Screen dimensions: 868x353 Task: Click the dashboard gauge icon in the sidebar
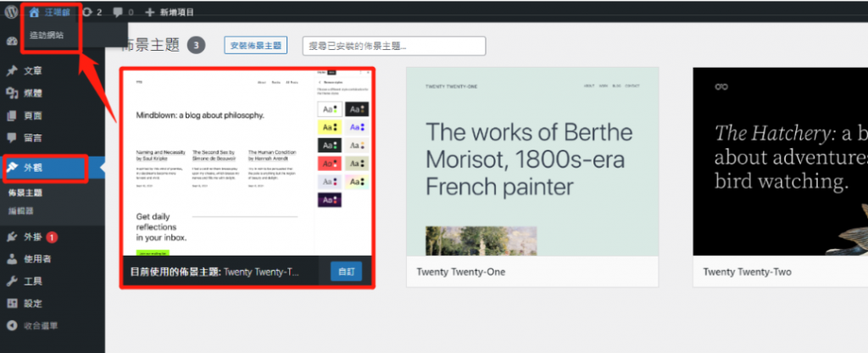(11, 41)
